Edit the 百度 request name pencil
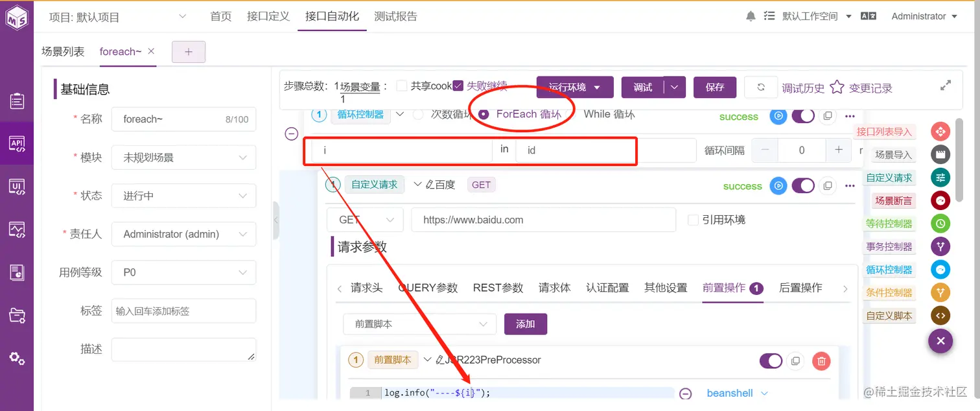Image resolution: width=980 pixels, height=411 pixels. point(429,185)
